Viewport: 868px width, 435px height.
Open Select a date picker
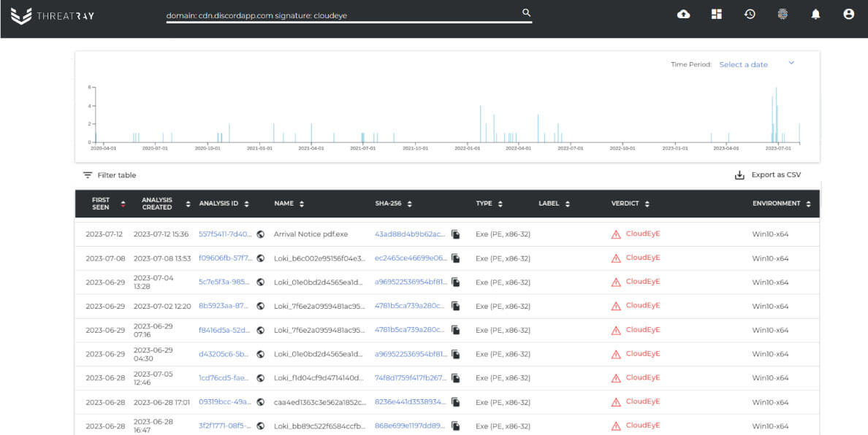coord(744,65)
